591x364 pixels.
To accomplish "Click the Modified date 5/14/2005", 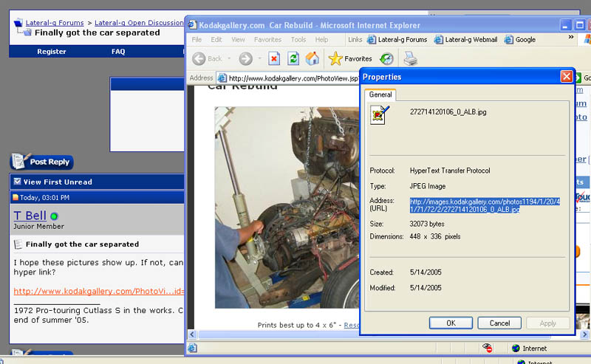I will pos(426,288).
